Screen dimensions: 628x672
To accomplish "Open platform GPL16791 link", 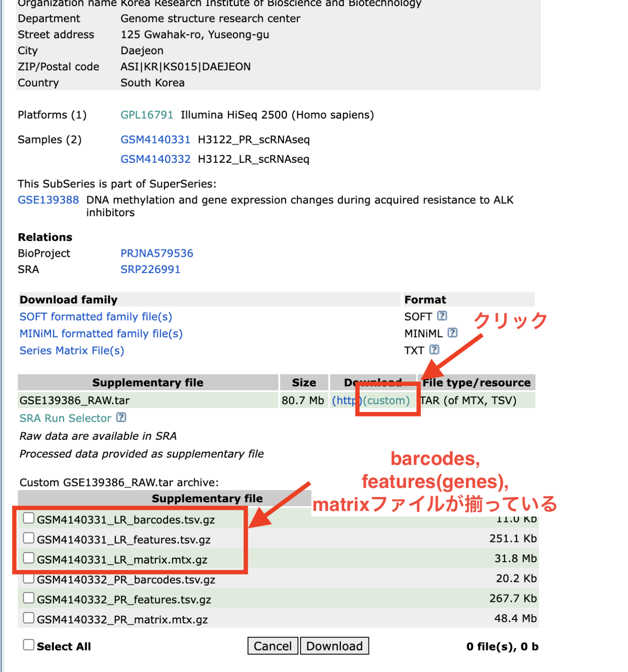I will pos(147,115).
